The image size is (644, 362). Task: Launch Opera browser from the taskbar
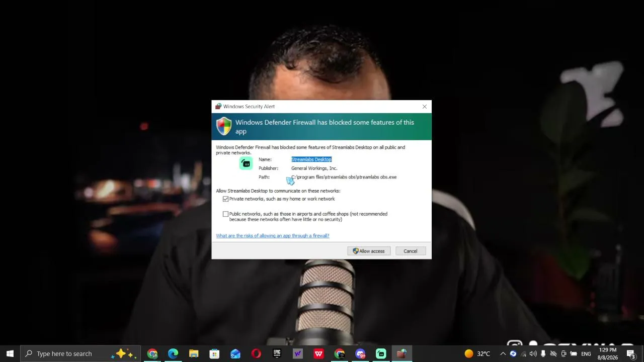256,353
